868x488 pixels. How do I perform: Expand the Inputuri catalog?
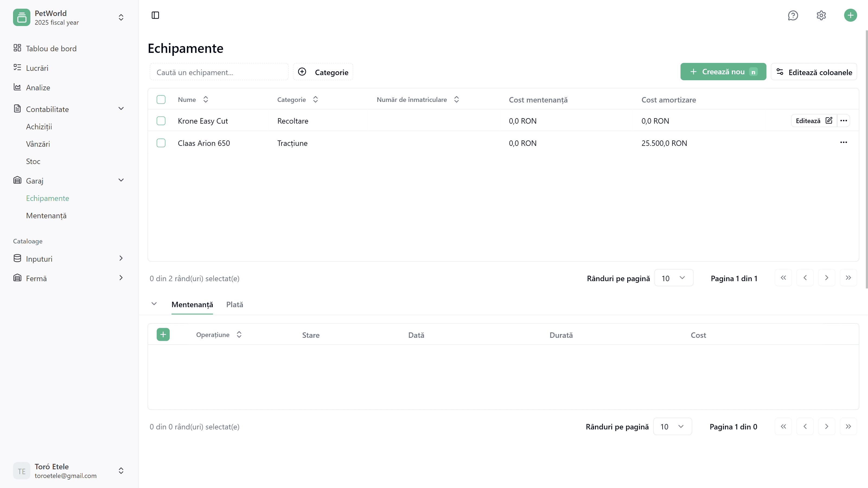[x=121, y=258]
